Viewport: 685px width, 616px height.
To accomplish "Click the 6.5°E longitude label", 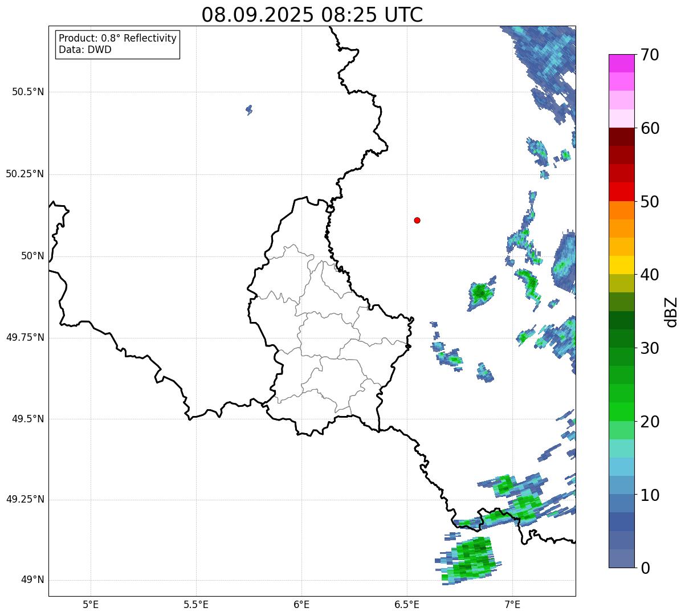I will [x=407, y=604].
